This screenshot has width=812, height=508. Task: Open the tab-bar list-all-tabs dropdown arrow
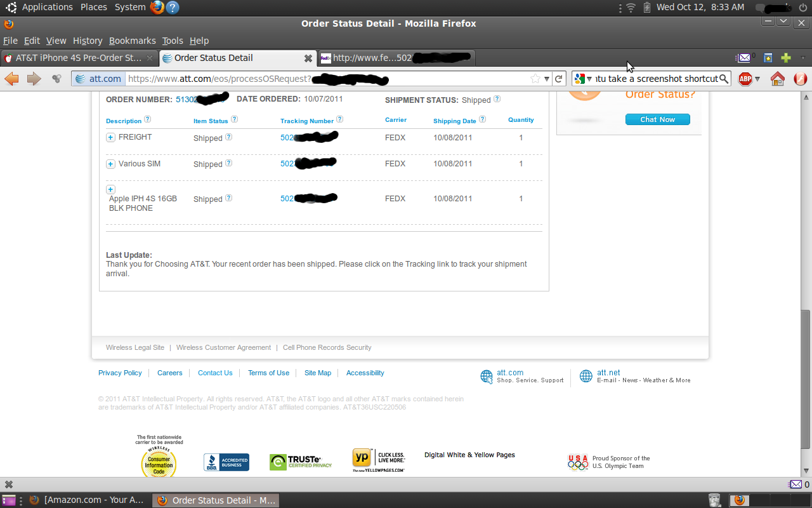(802, 58)
